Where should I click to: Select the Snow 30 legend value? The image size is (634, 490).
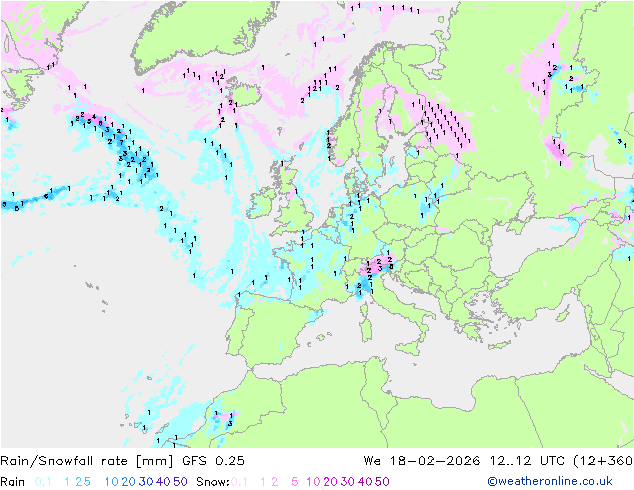pos(348,482)
